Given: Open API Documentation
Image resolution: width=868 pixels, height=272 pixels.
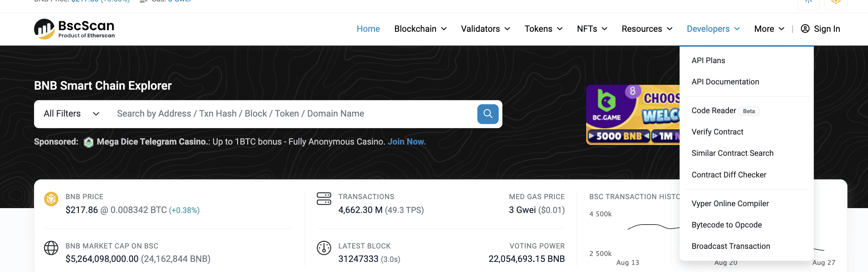Looking at the screenshot, I should click(x=725, y=82).
